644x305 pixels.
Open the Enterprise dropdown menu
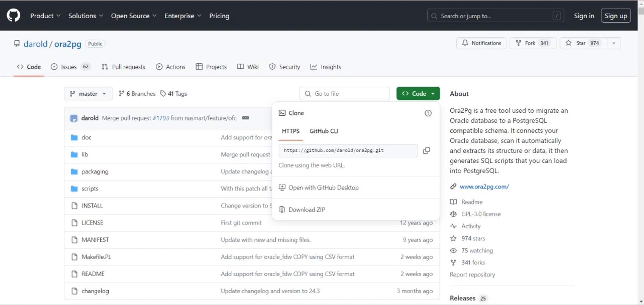(183, 16)
